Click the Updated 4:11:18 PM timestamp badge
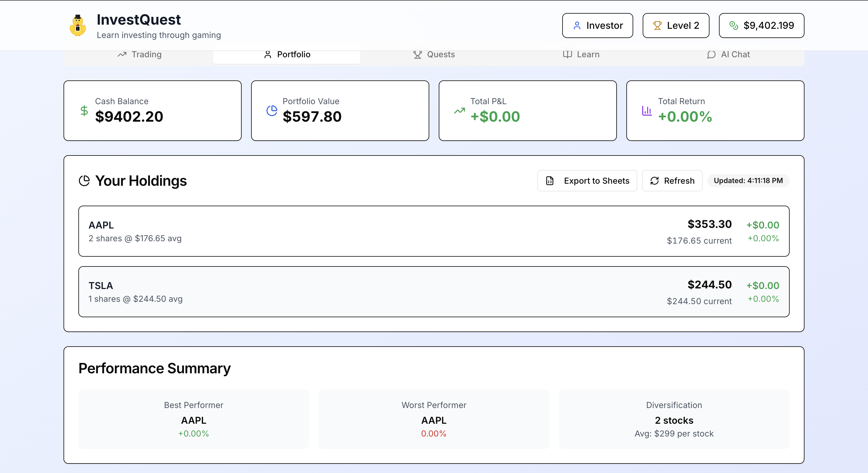 pyautogui.click(x=748, y=181)
